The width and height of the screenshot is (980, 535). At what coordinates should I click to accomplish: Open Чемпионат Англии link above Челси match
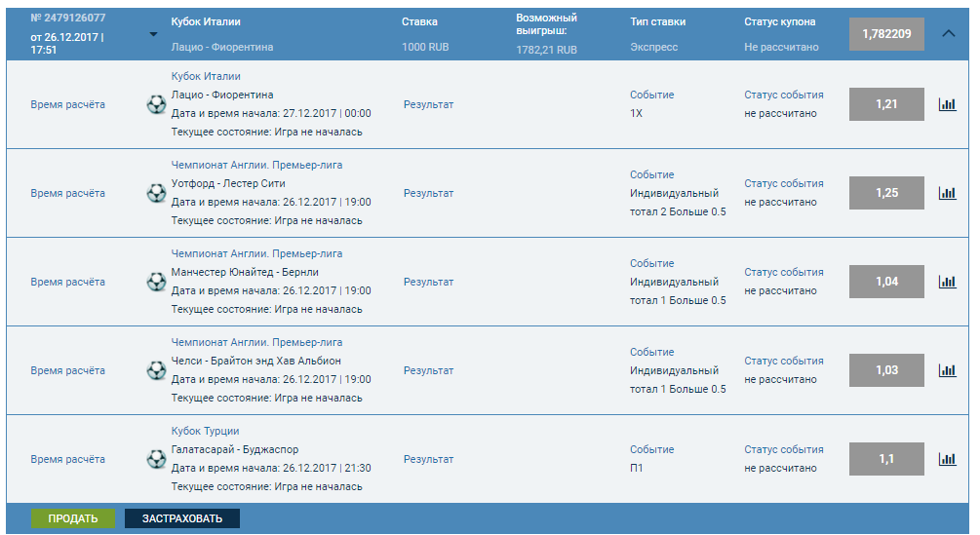[x=256, y=342]
